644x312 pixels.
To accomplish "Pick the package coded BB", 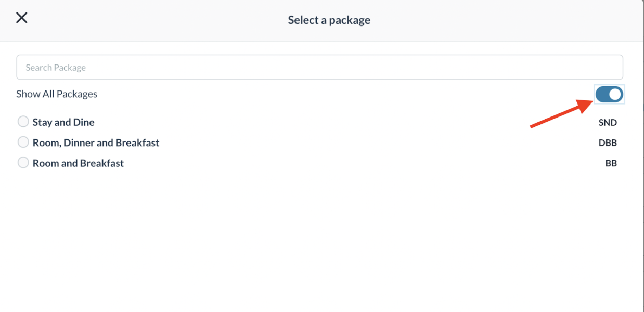I will pos(23,163).
